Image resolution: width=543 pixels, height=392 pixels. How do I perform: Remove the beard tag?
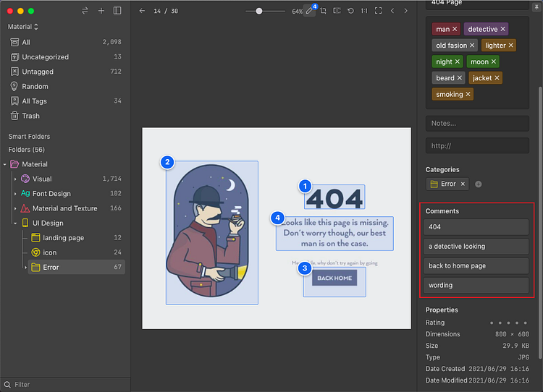click(x=459, y=78)
